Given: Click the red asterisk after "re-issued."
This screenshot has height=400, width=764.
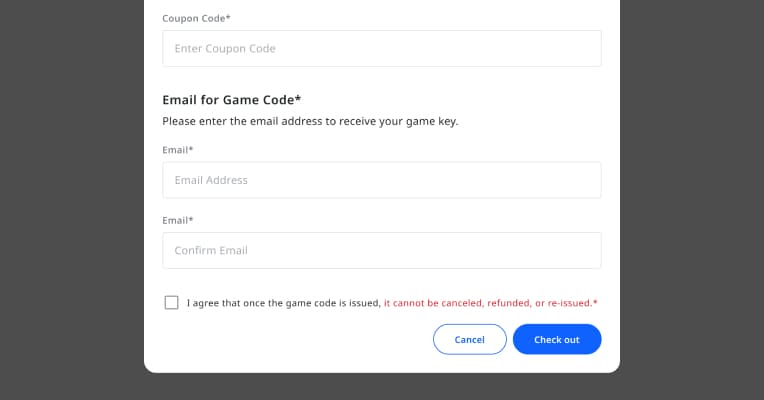Looking at the screenshot, I should [595, 302].
